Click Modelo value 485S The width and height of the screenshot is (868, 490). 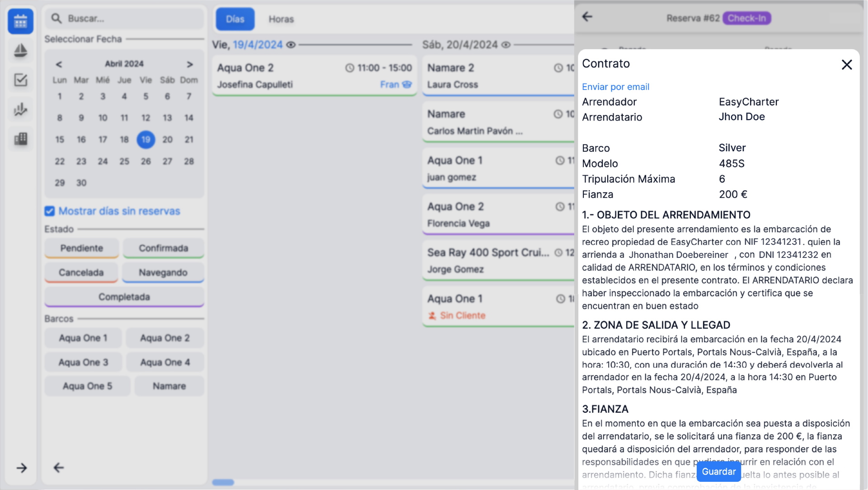(732, 163)
